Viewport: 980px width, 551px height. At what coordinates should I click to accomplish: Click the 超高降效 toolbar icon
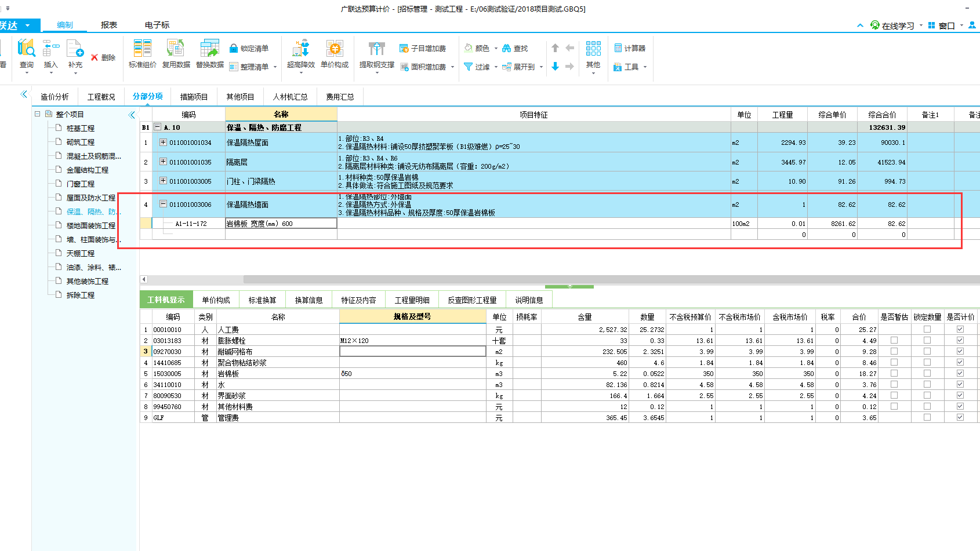coord(300,48)
